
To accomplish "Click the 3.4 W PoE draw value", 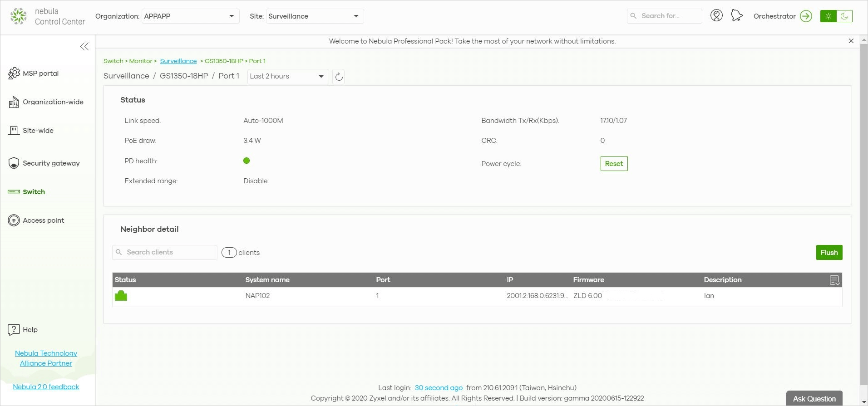I will point(252,141).
